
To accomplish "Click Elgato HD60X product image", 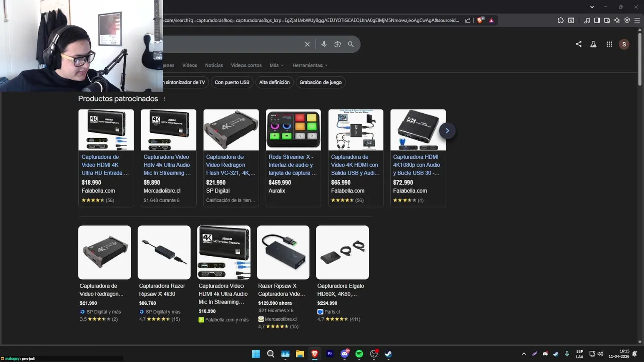I will [x=343, y=252].
